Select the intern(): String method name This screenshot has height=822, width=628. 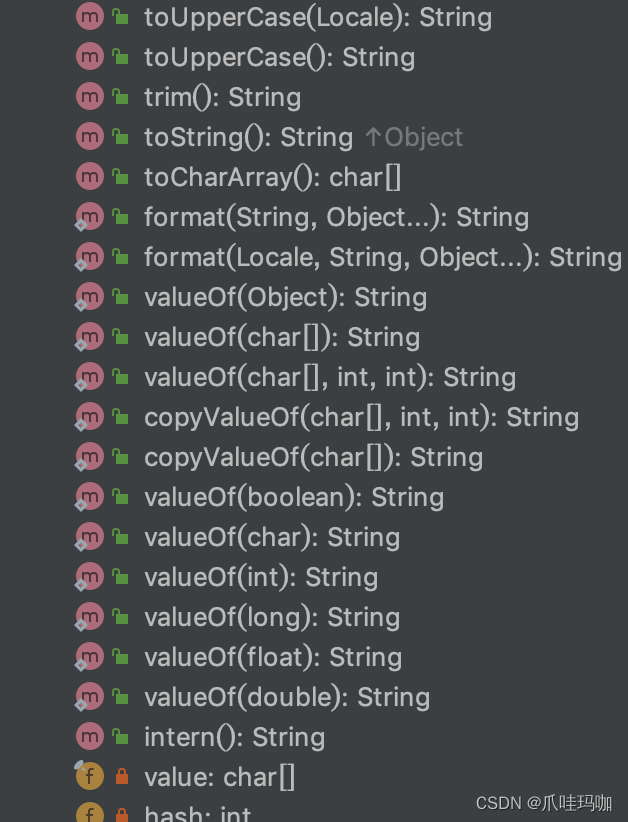point(235,737)
